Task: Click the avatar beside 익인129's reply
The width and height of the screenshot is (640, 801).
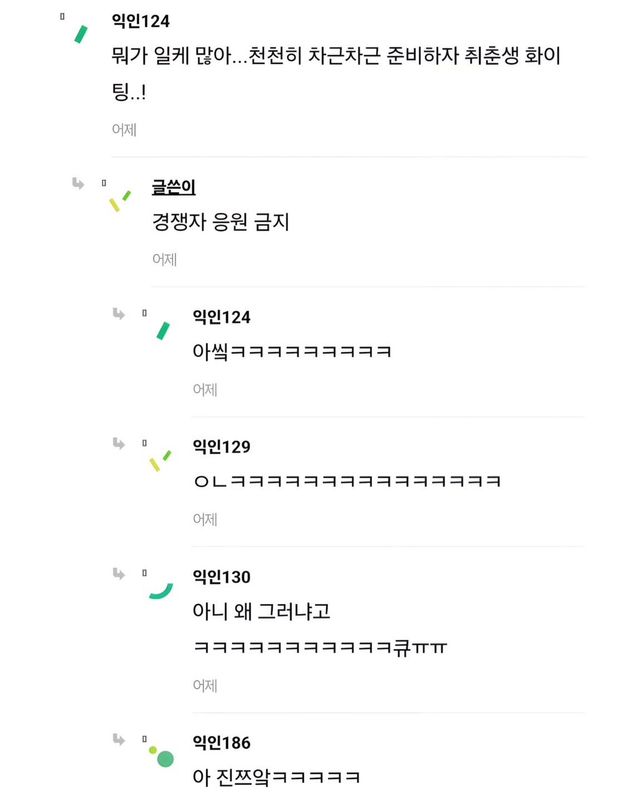Action: [160, 460]
